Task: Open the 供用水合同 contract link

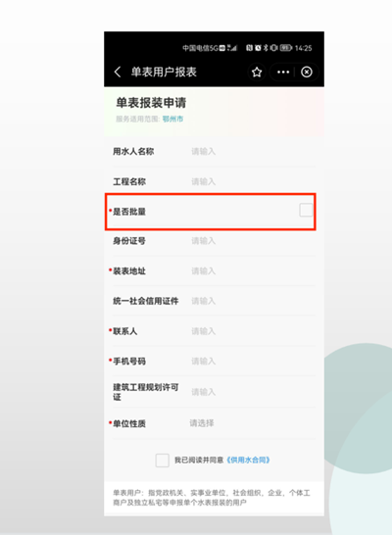Action: click(248, 461)
